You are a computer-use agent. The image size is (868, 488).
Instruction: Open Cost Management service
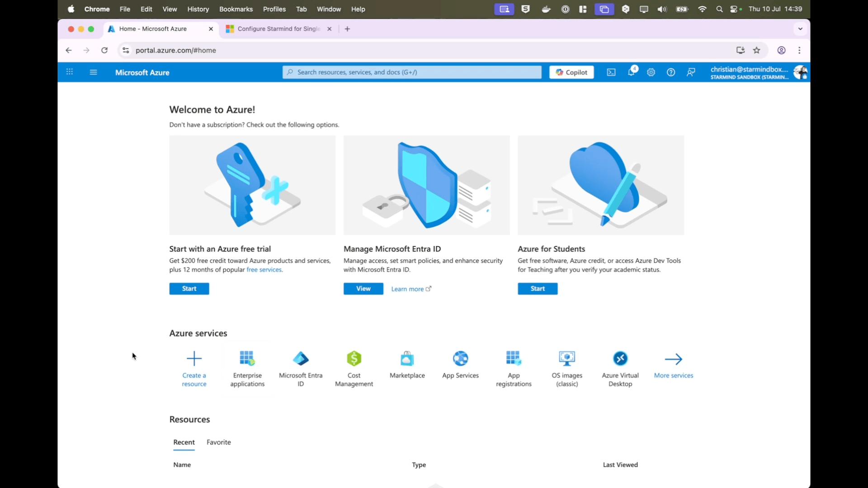pos(354,369)
